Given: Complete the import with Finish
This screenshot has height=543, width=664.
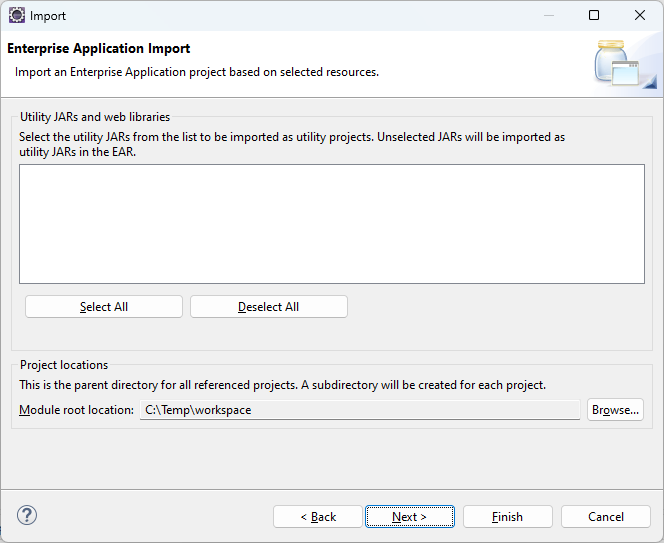Looking at the screenshot, I should (x=507, y=517).
